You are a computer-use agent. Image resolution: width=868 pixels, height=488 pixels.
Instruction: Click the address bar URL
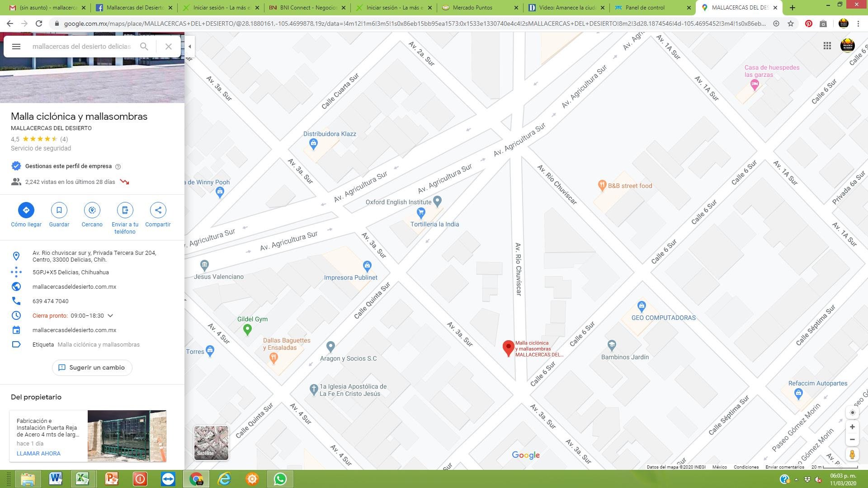click(415, 23)
